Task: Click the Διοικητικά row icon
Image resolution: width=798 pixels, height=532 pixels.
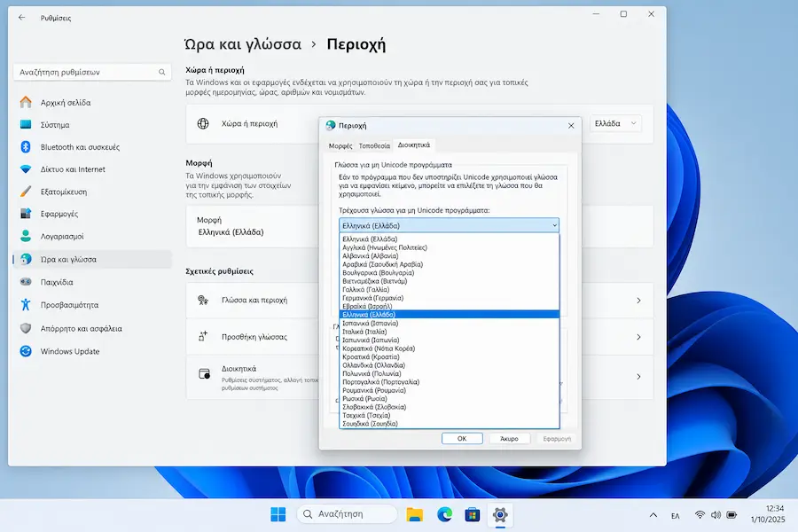Action: pos(204,374)
